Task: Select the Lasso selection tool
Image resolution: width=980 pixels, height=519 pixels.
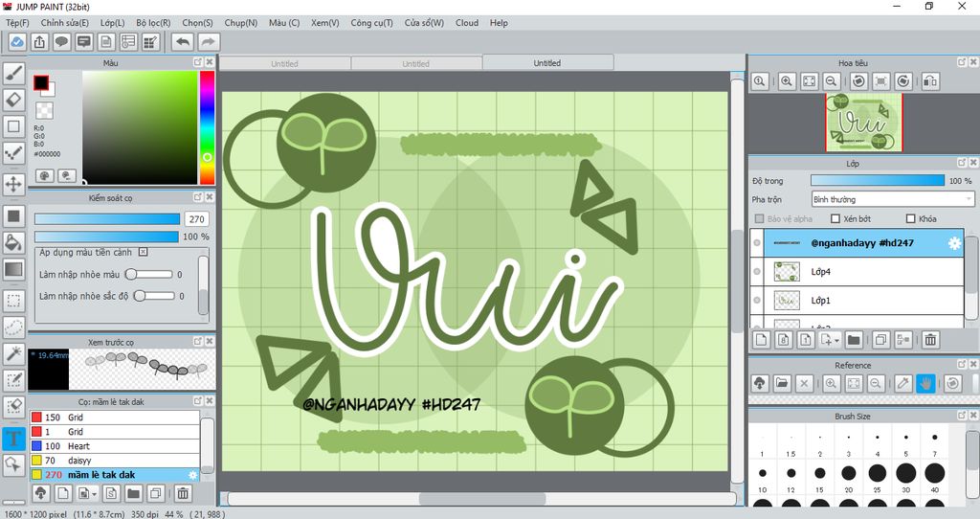Action: click(13, 327)
